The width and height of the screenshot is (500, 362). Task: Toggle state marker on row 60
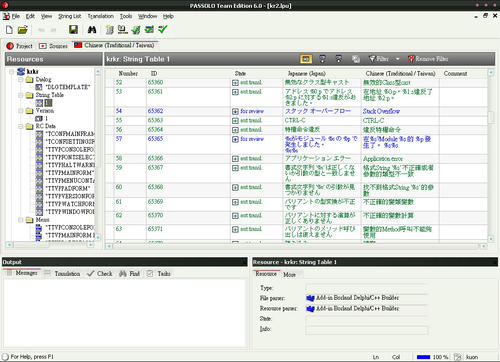click(x=235, y=187)
